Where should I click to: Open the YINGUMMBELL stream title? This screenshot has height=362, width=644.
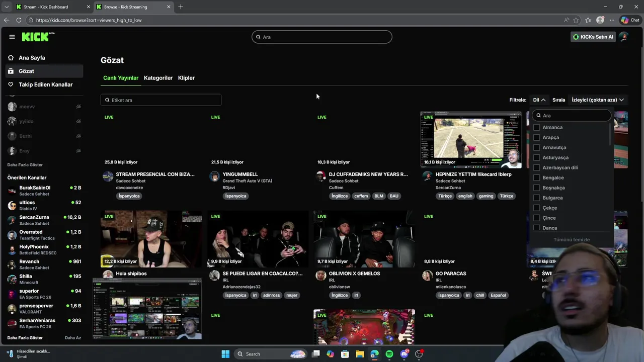pyautogui.click(x=240, y=174)
